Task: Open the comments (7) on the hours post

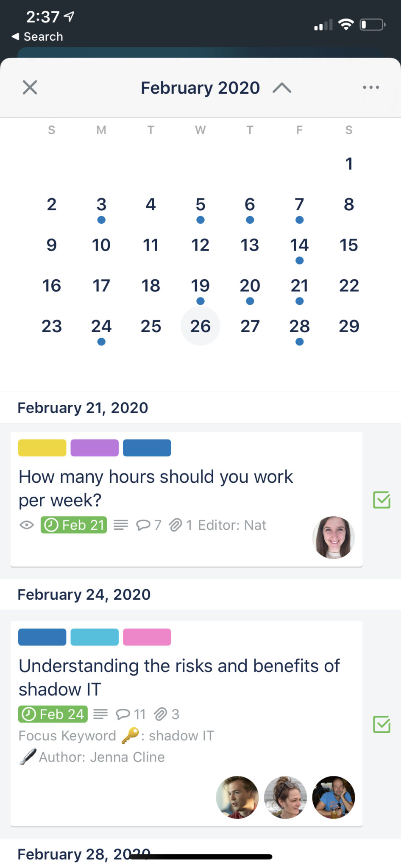Action: click(x=144, y=525)
